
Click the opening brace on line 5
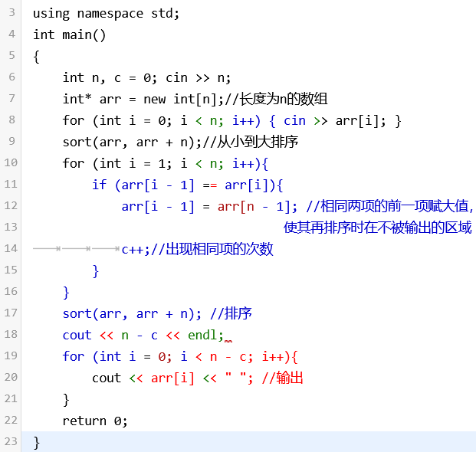pyautogui.click(x=37, y=56)
